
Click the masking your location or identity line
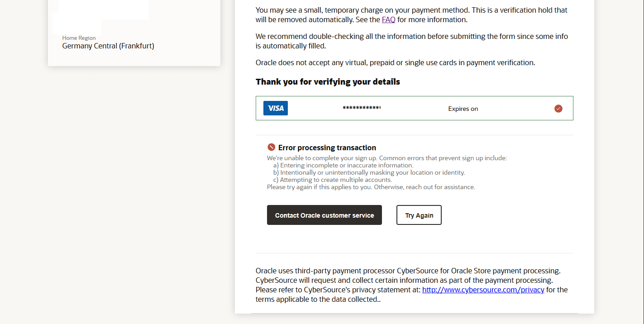click(x=369, y=172)
